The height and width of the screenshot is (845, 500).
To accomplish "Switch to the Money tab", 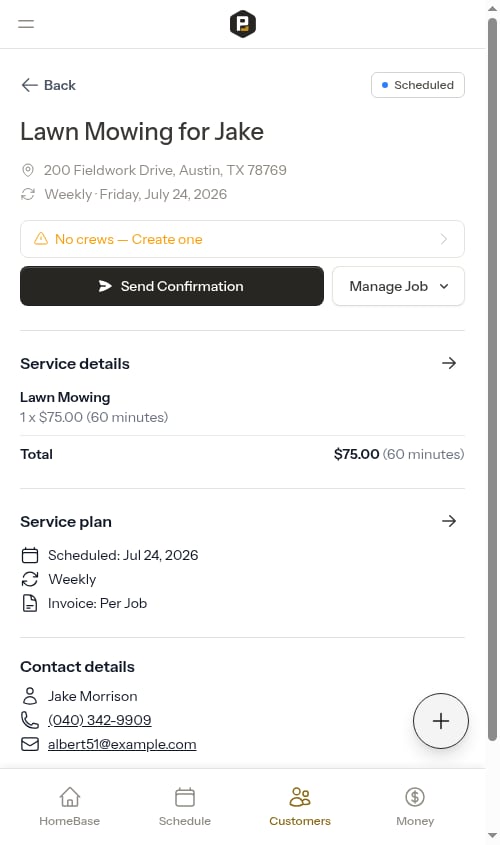I will click(415, 807).
